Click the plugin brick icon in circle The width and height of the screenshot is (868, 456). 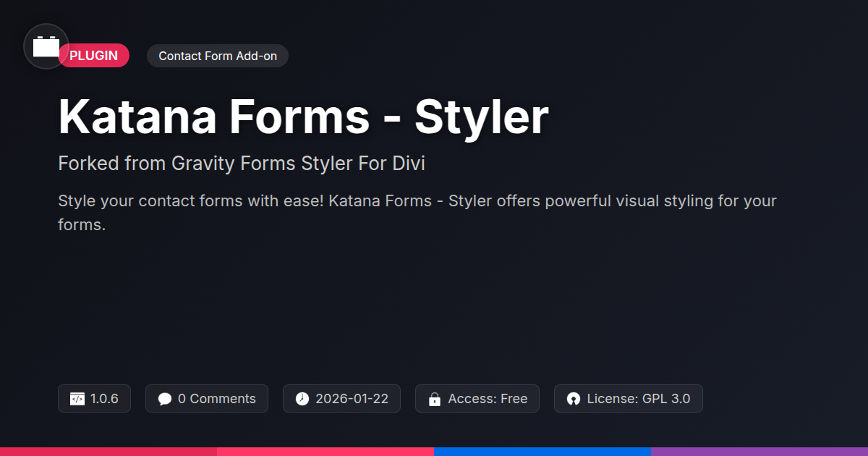coord(46,46)
